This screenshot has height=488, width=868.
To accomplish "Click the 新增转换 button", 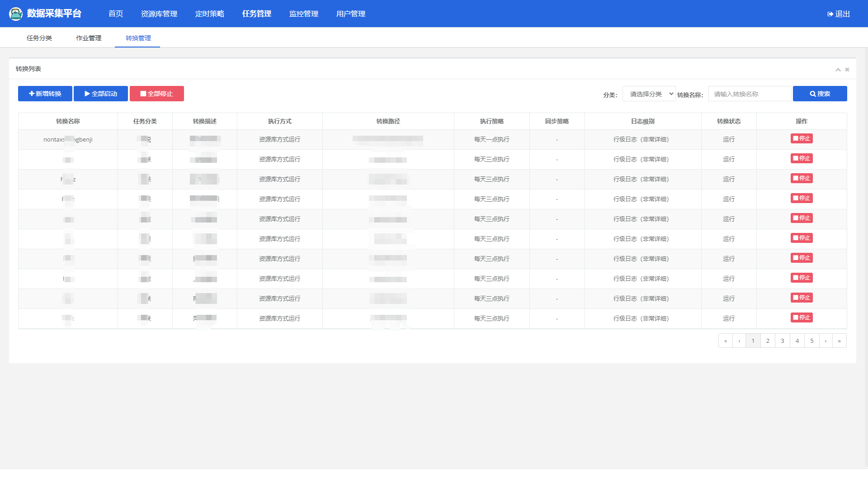I will click(45, 94).
